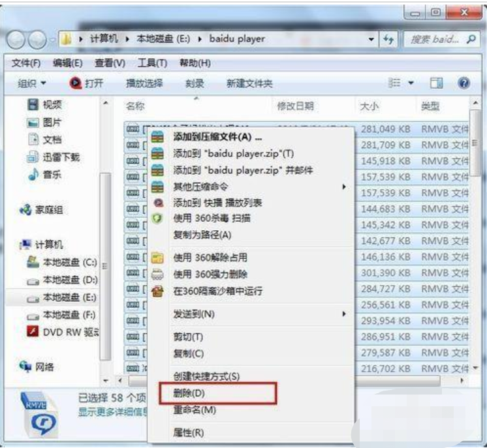Select 本地磁盘 (D:) in navigation tree

coord(63,280)
